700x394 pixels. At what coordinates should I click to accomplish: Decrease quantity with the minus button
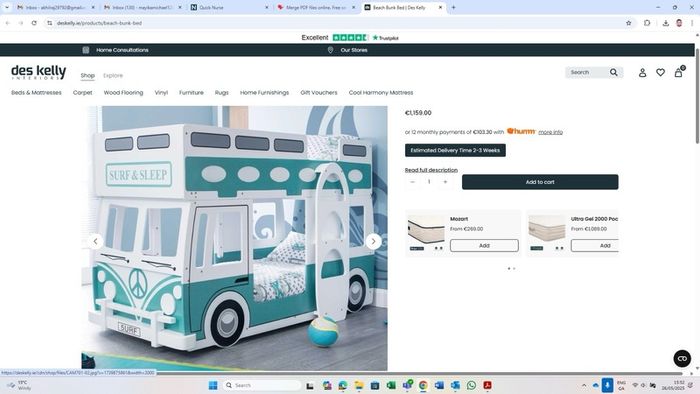click(x=412, y=182)
